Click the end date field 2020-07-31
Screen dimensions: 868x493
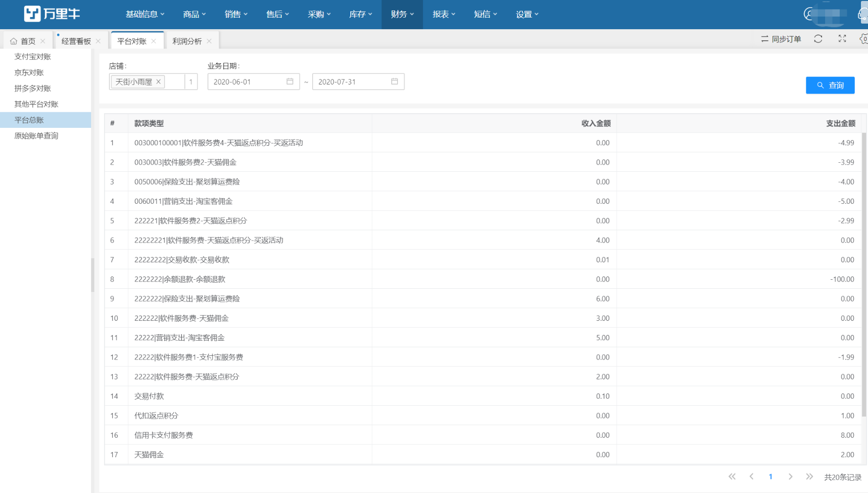coord(358,82)
